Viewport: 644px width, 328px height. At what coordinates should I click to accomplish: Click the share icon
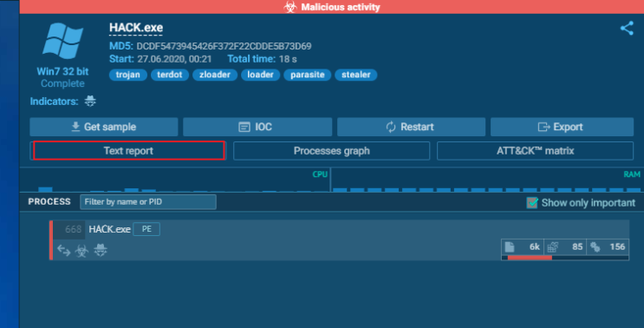point(627,29)
